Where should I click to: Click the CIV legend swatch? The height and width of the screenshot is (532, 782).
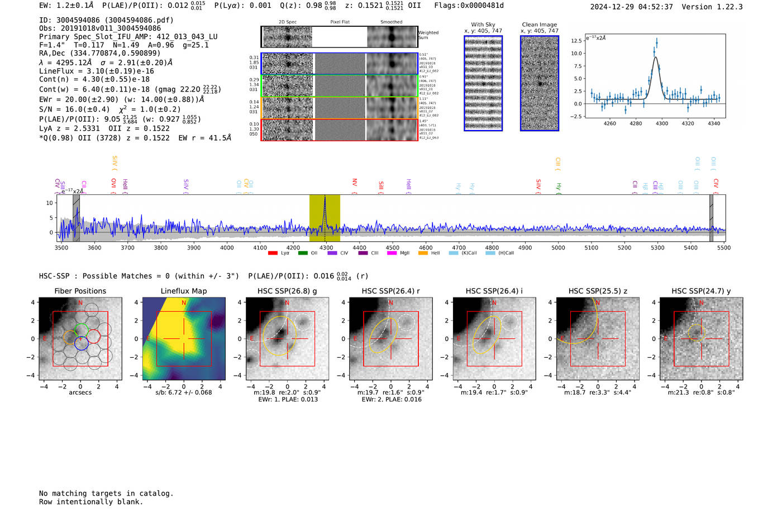pos(332,253)
